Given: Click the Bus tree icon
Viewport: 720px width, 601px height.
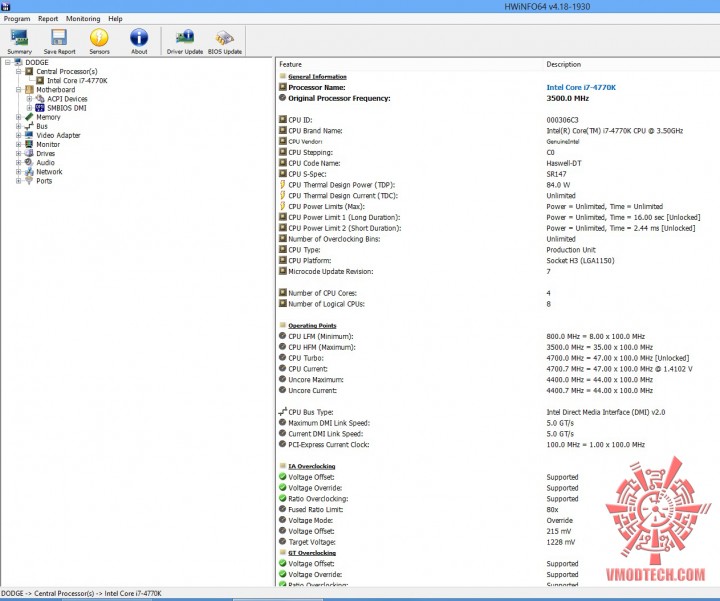Looking at the screenshot, I should tap(29, 126).
